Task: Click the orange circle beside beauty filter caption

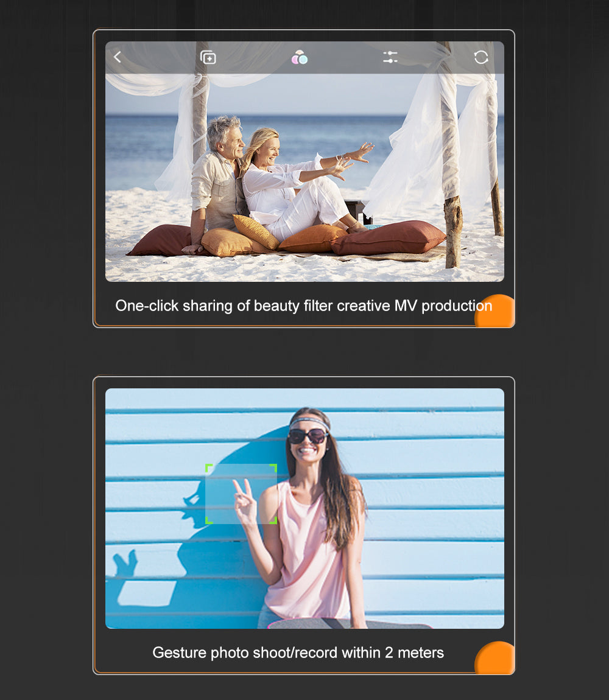Action: [x=495, y=312]
